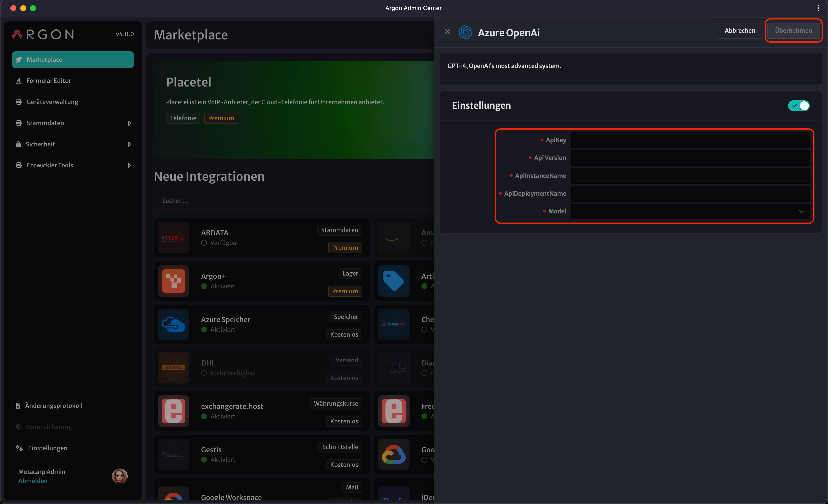
Task: Click the exchangerate.host logo
Action: [173, 411]
